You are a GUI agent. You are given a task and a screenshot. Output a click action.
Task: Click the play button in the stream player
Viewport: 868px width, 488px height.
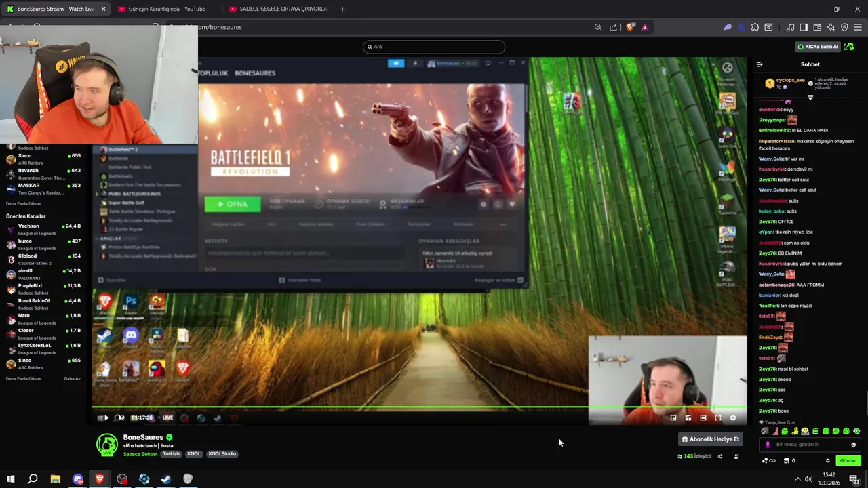(106, 418)
